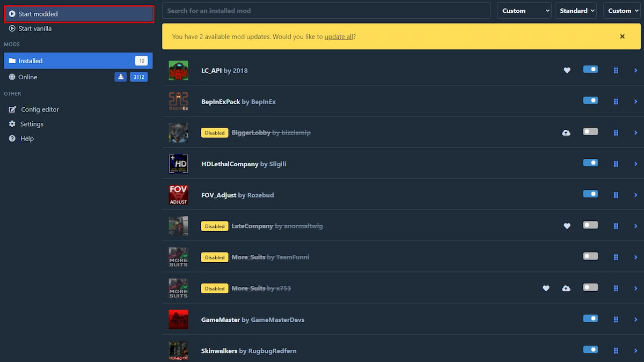Viewport: 644px width, 362px height.
Task: Turn off the FOV_Adjust toggle switch
Action: [x=590, y=194]
